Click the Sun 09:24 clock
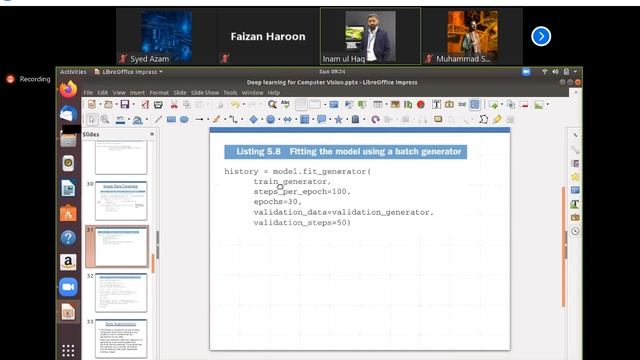Screen dimensions: 640x360 coord(332,72)
